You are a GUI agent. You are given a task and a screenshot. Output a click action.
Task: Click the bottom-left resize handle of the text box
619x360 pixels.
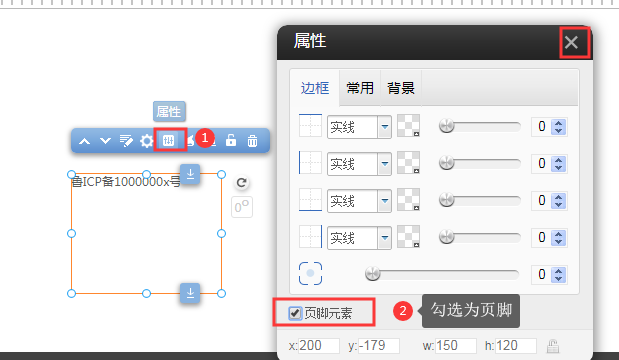pos(71,293)
